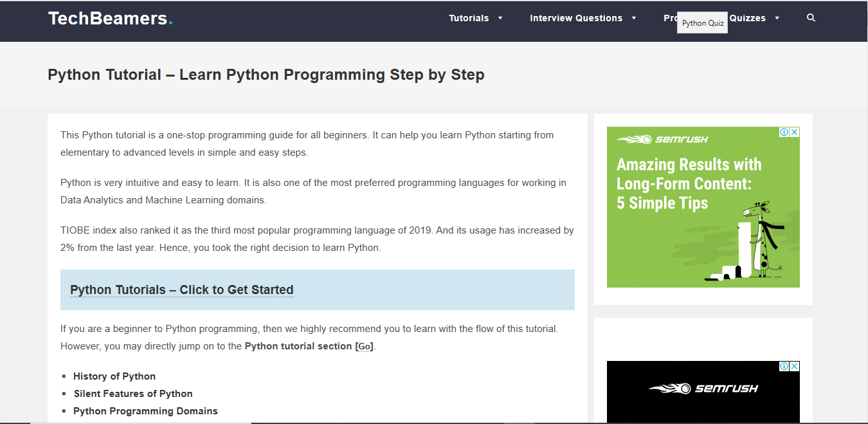
Task: Click the AdChoices info icon on green Semrush ad
Action: coord(784,132)
